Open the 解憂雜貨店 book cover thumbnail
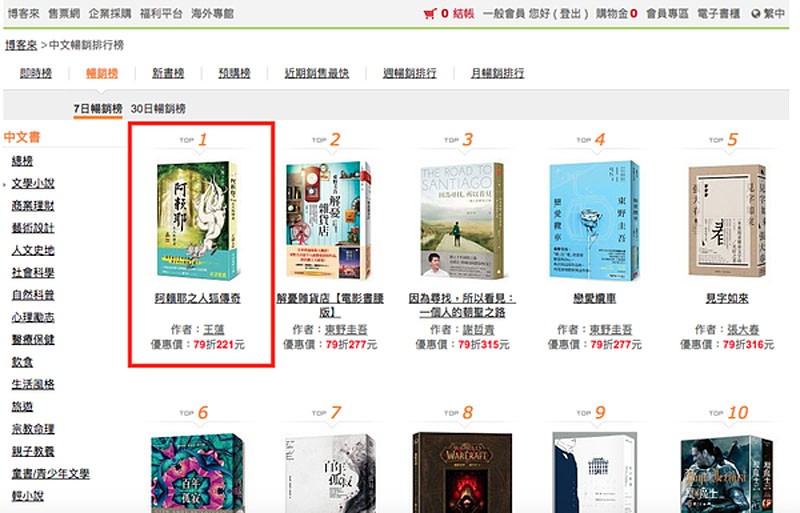 point(329,220)
